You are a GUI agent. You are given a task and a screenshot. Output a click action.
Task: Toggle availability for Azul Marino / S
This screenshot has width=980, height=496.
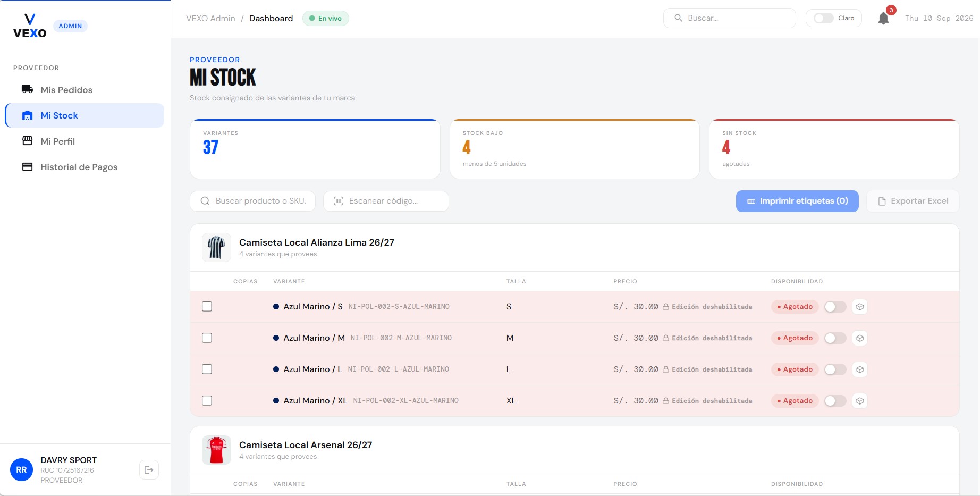835,307
